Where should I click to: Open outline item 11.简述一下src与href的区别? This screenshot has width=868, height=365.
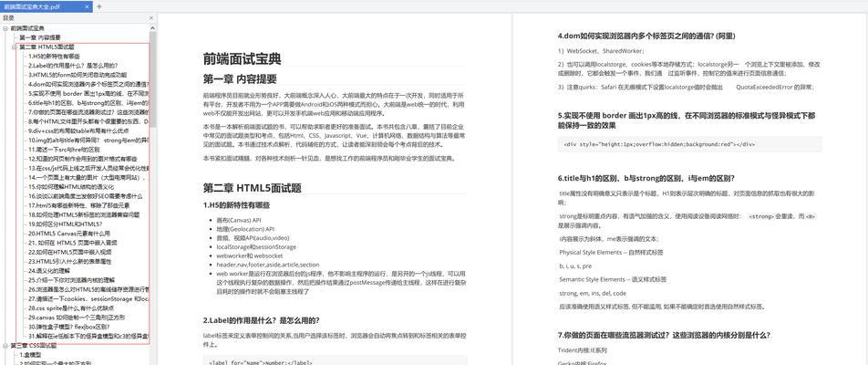[x=64, y=150]
